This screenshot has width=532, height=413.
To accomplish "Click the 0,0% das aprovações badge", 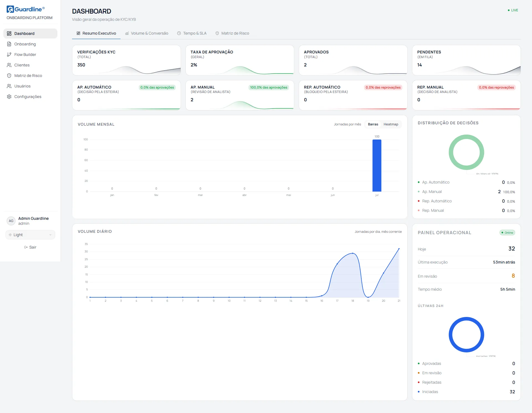I will click(157, 87).
